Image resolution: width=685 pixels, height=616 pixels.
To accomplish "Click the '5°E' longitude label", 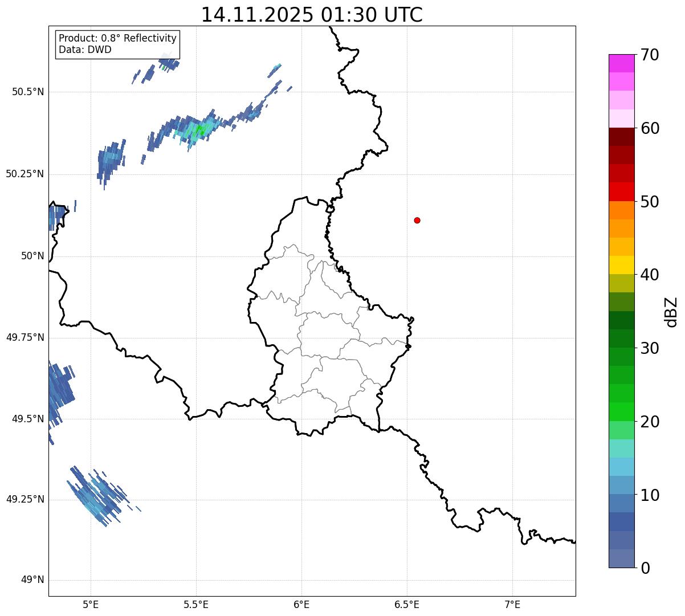I will tap(91, 604).
